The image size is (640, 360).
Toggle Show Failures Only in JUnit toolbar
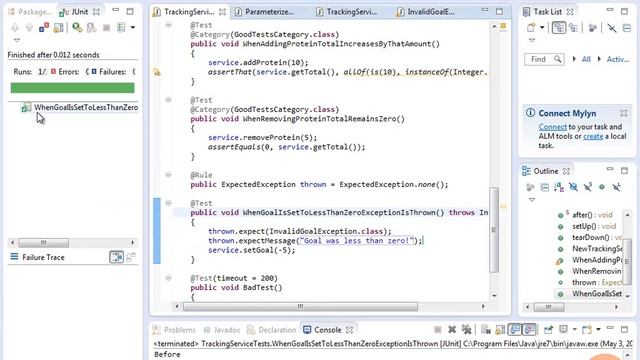44,27
